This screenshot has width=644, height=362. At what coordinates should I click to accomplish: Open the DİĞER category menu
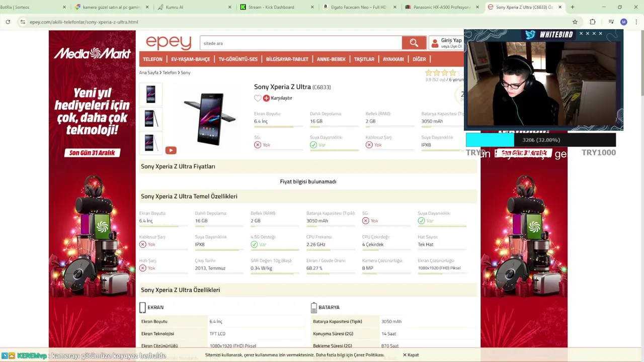click(419, 59)
